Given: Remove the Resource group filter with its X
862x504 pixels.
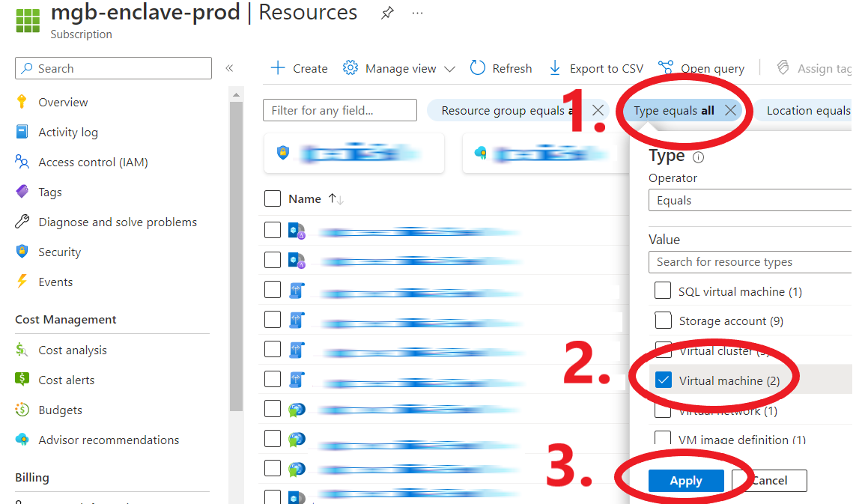Looking at the screenshot, I should pos(598,111).
